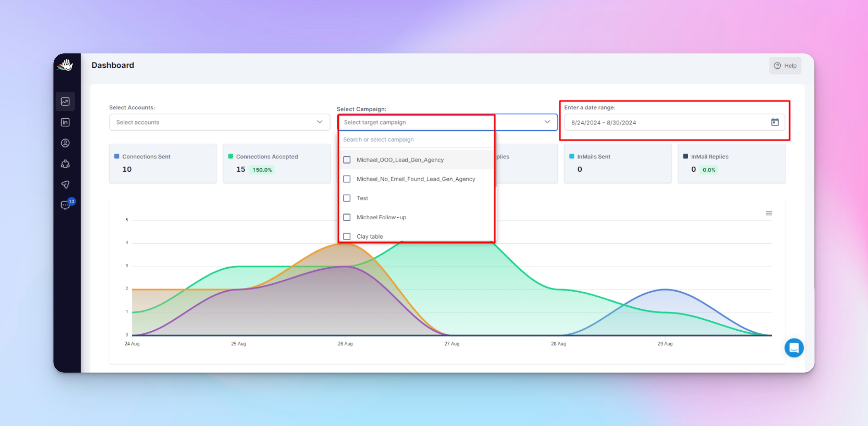Open the campaigns paper-plane sidebar icon
Image resolution: width=868 pixels, height=426 pixels.
(x=65, y=185)
